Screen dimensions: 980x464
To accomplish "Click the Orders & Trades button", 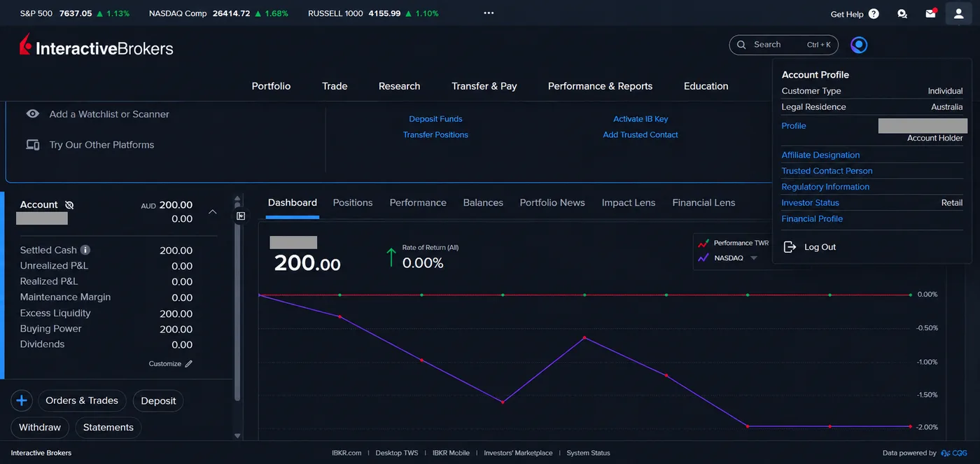I will [82, 400].
